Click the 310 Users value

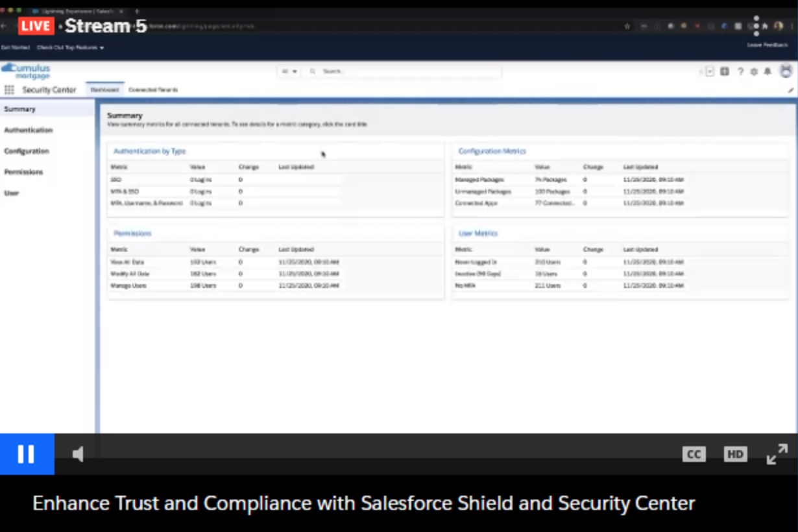(x=548, y=262)
